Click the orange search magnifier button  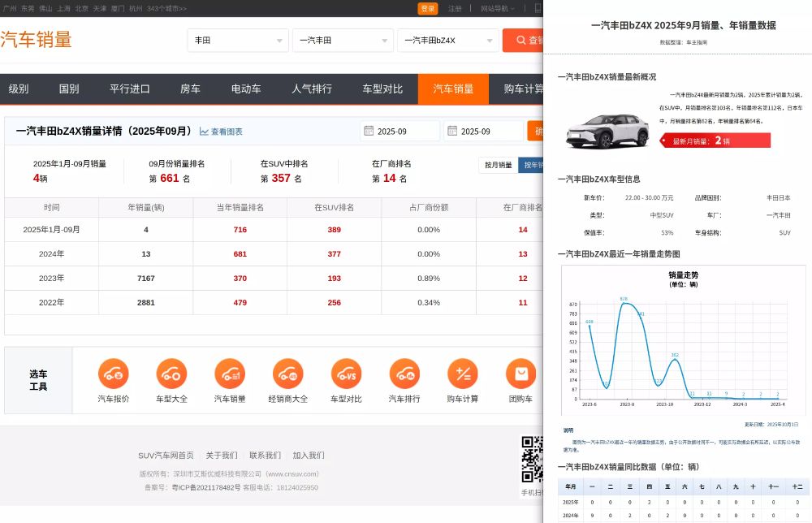(523, 40)
